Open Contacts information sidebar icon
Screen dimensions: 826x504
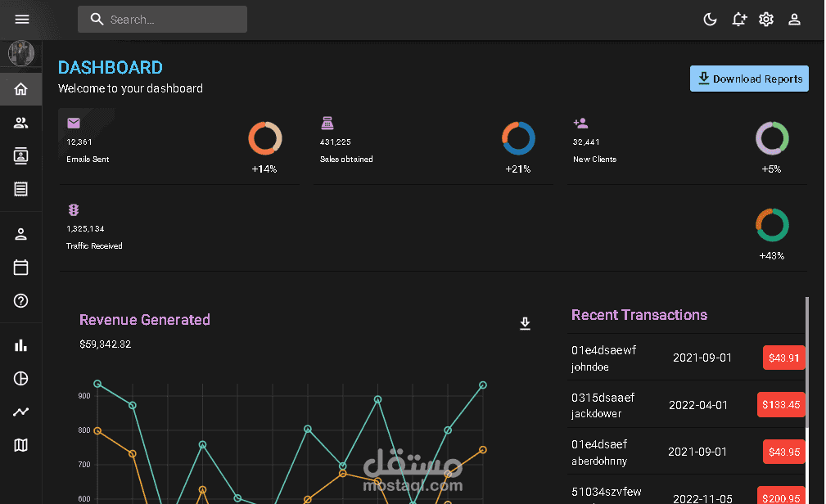point(21,156)
